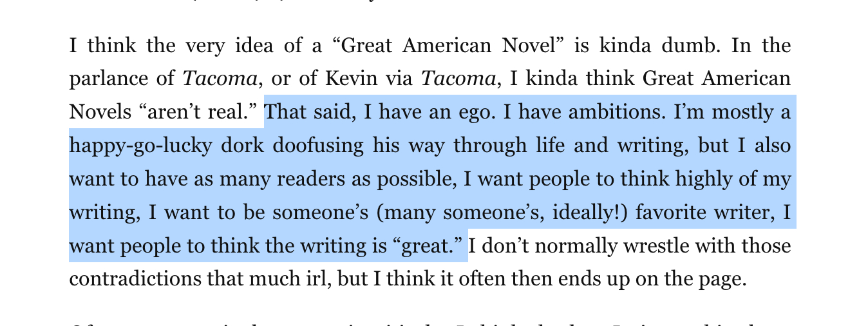The image size is (868, 326).
Task: Click the highlighted word "readers"
Action: point(287,179)
